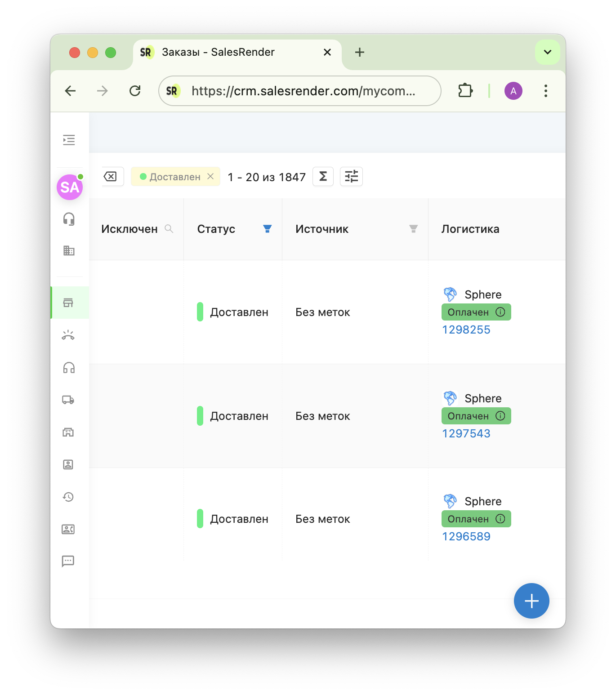Open the history clock icon
616x695 pixels.
pyautogui.click(x=68, y=497)
